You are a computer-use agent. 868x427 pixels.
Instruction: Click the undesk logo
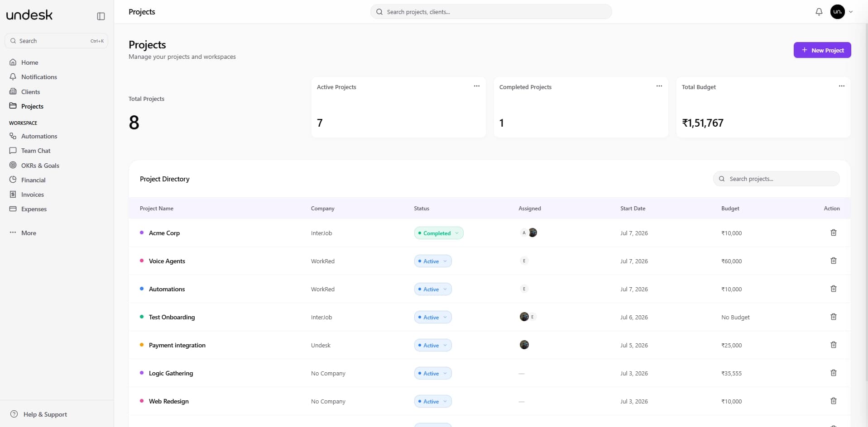pyautogui.click(x=29, y=15)
